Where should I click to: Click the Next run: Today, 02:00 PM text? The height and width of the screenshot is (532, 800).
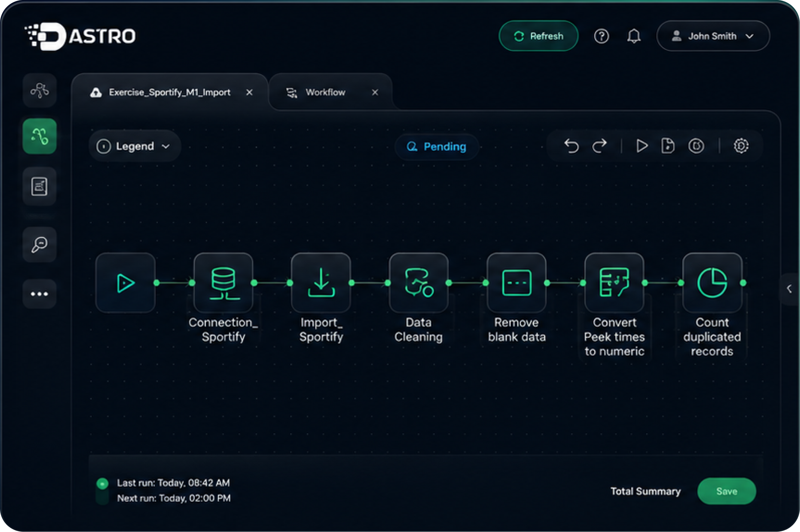(x=174, y=498)
